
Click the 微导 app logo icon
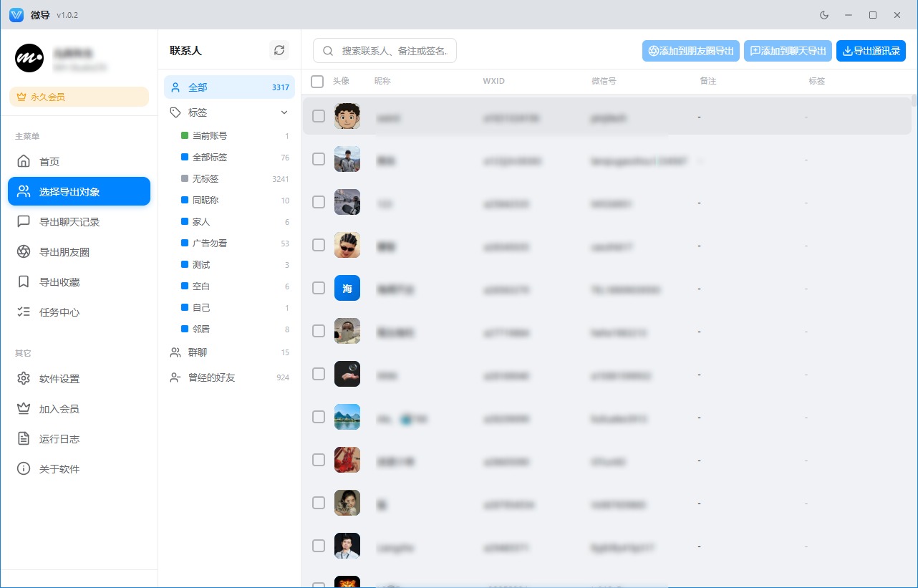pyautogui.click(x=16, y=15)
